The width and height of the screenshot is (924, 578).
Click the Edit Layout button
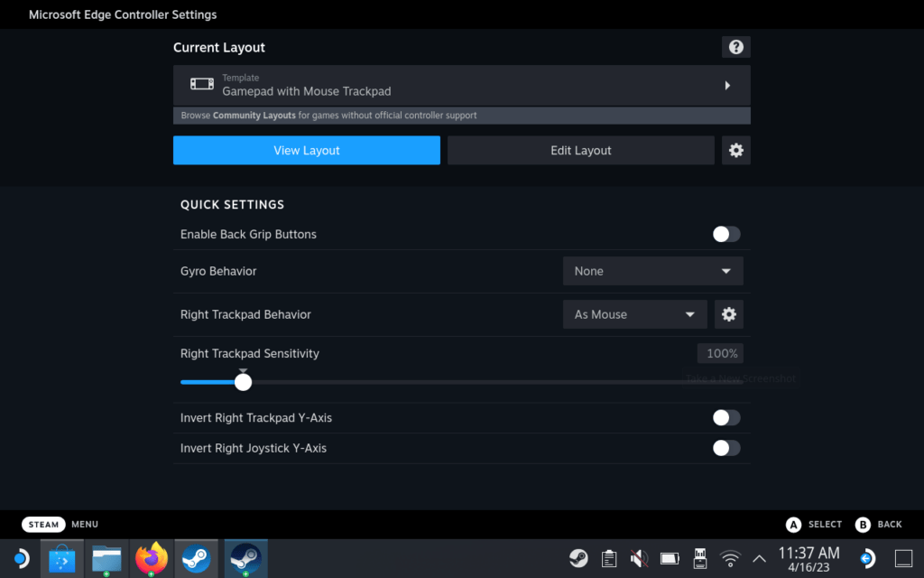[580, 150]
